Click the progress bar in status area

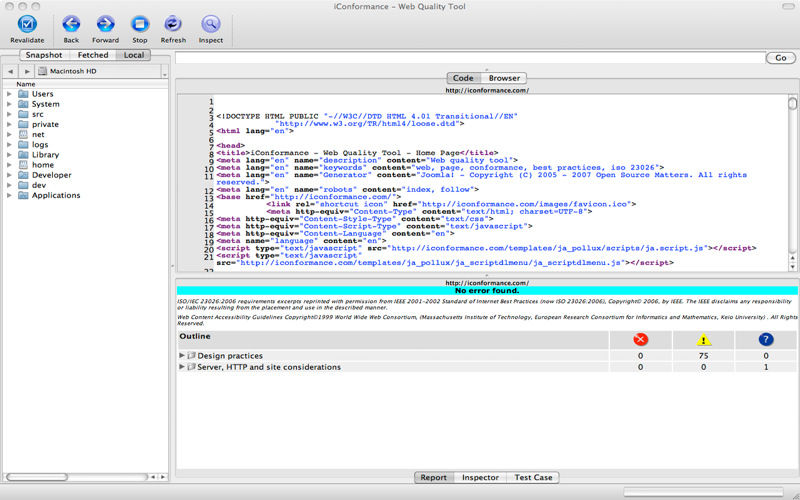pyautogui.click(x=704, y=492)
